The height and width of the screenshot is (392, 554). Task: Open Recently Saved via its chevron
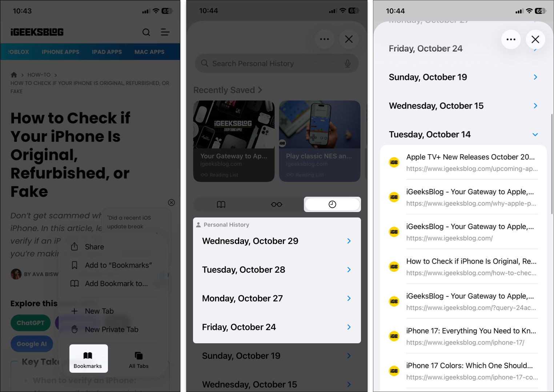click(260, 90)
